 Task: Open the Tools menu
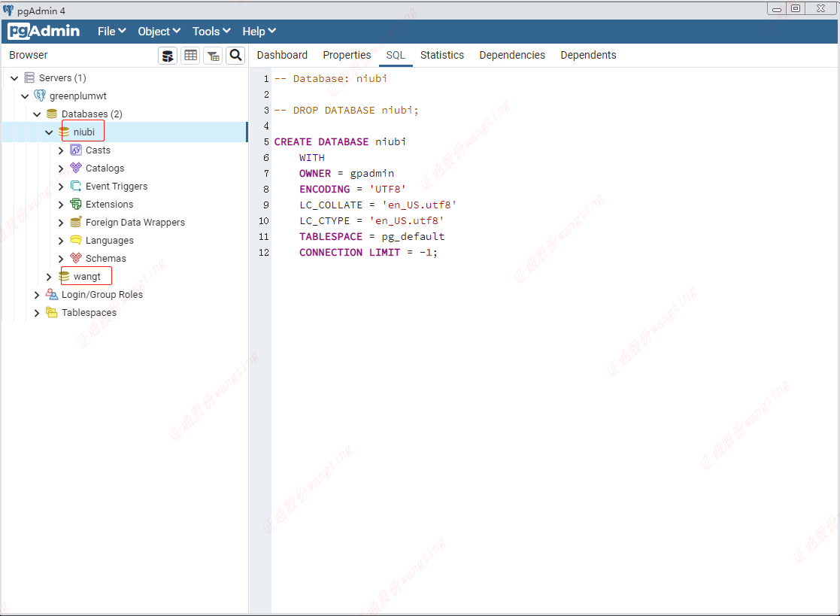coord(211,32)
